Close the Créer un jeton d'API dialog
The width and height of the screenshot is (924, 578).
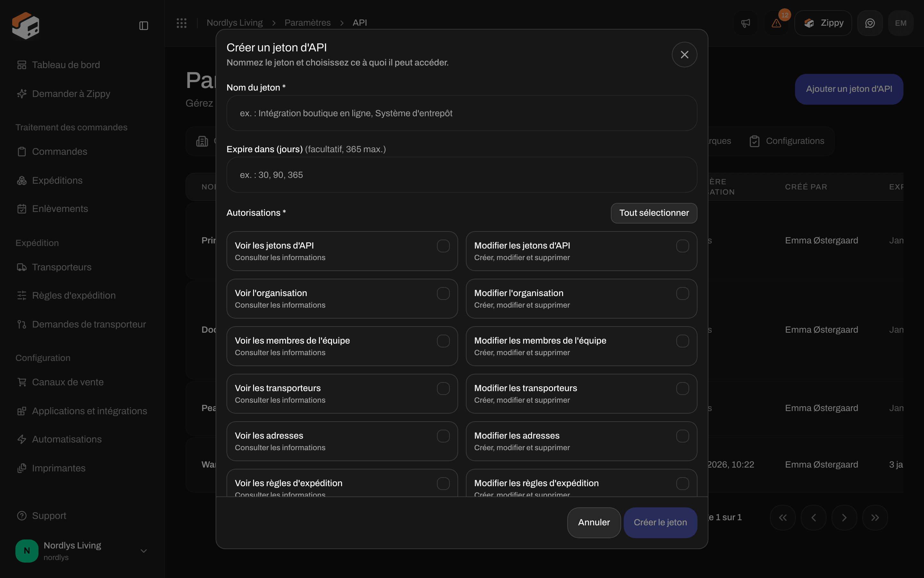tap(684, 55)
